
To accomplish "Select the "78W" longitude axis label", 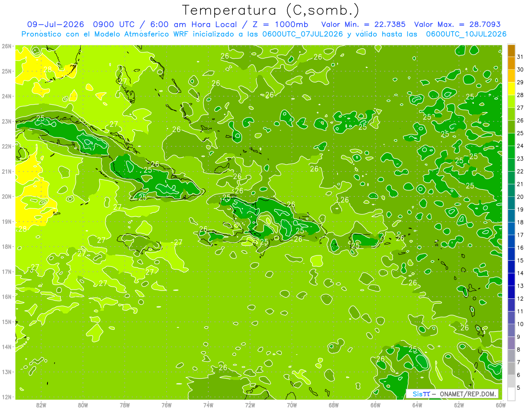I will pyautogui.click(x=125, y=405).
